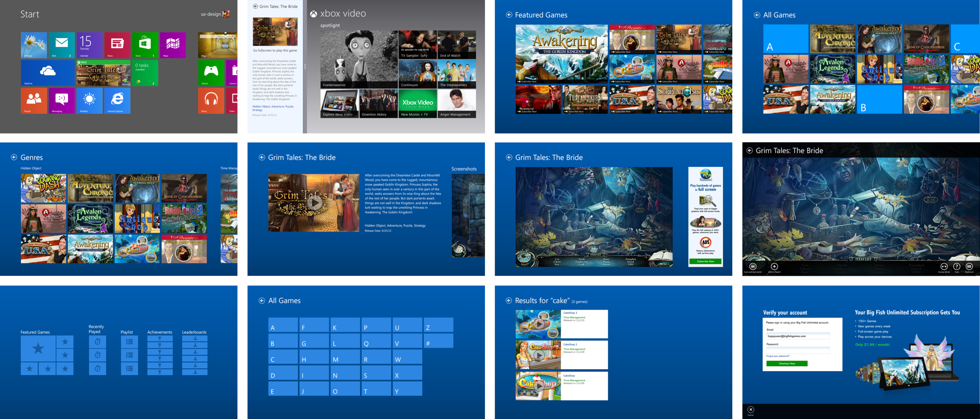Click the Keyboard icon in app bar
The width and height of the screenshot is (980, 419).
[x=969, y=267]
